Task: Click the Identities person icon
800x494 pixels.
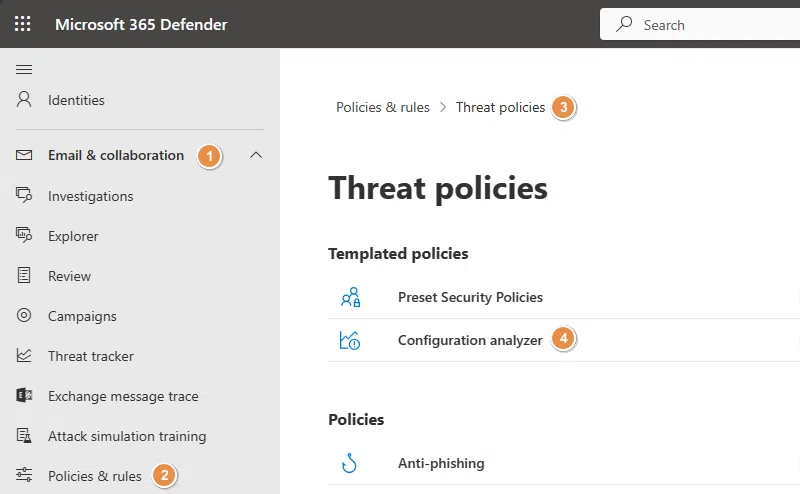Action: click(x=24, y=99)
